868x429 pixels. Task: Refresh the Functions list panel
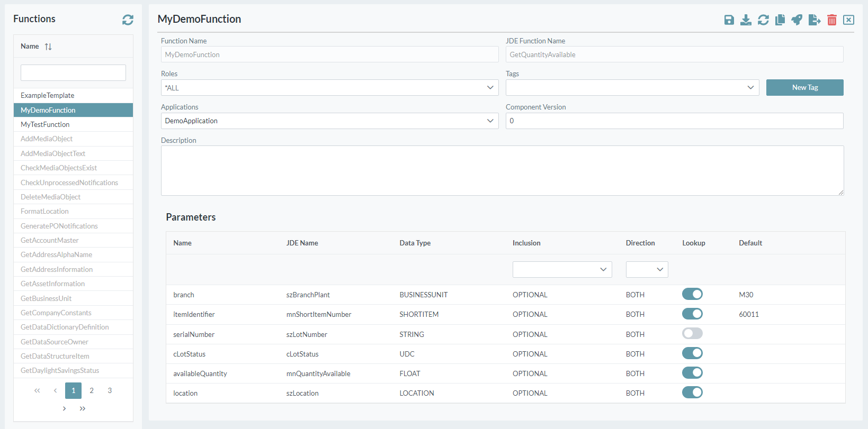128,20
